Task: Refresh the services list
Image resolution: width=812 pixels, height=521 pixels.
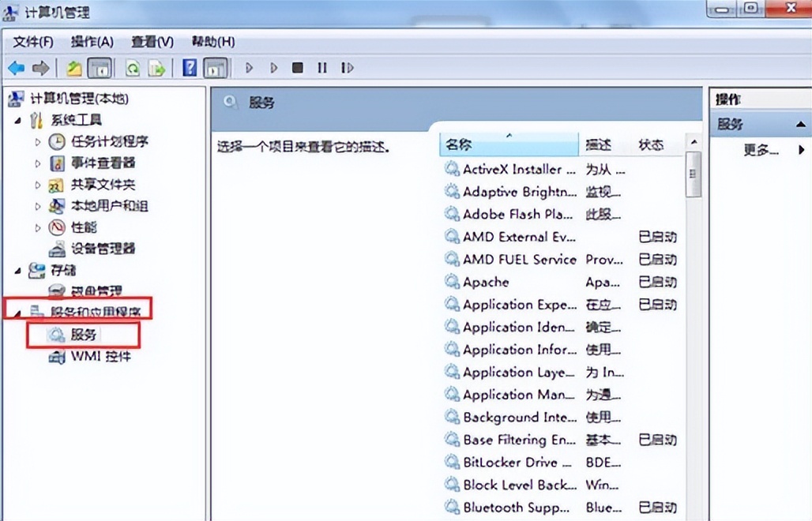Action: 133,68
